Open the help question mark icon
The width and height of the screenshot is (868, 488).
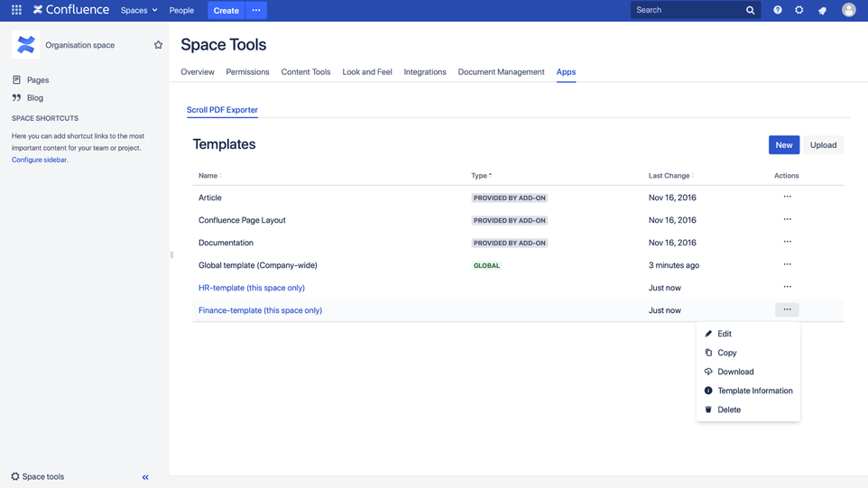coord(778,10)
